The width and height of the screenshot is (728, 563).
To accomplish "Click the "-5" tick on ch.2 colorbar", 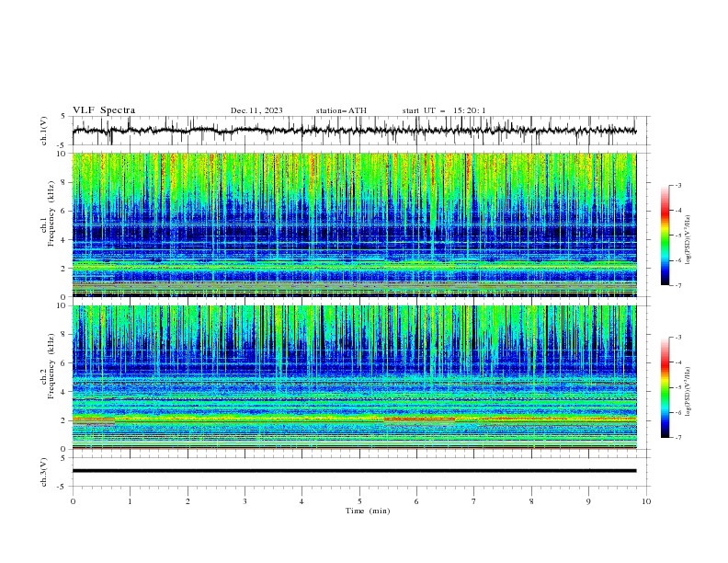I will 677,387.
